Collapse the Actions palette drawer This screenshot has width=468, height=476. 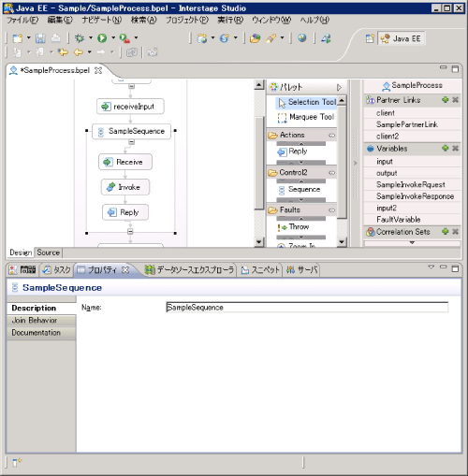301,135
